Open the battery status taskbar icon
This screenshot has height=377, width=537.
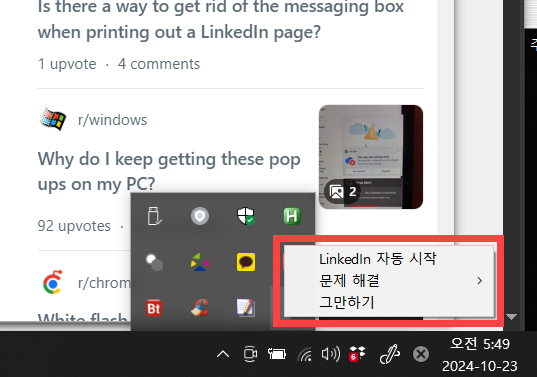coord(277,354)
